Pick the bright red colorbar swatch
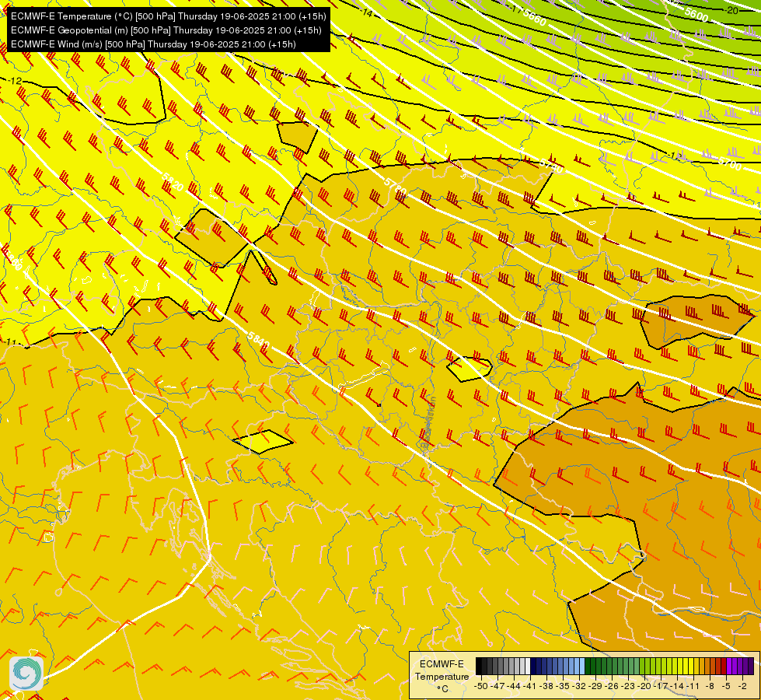This screenshot has height=700, width=761. 724,666
